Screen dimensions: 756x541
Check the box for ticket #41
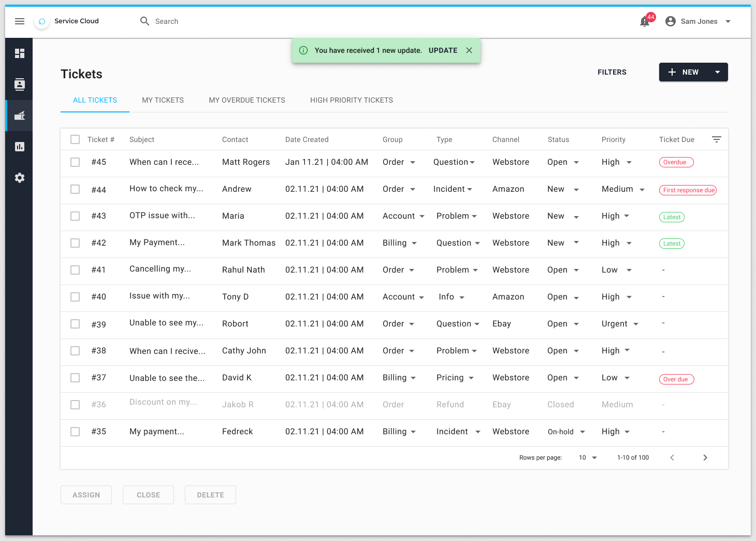[75, 270]
